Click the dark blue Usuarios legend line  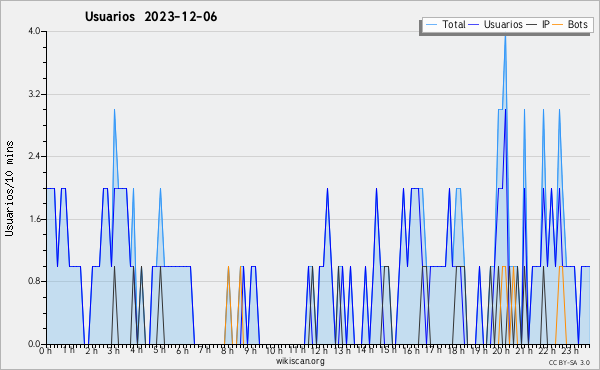click(474, 25)
